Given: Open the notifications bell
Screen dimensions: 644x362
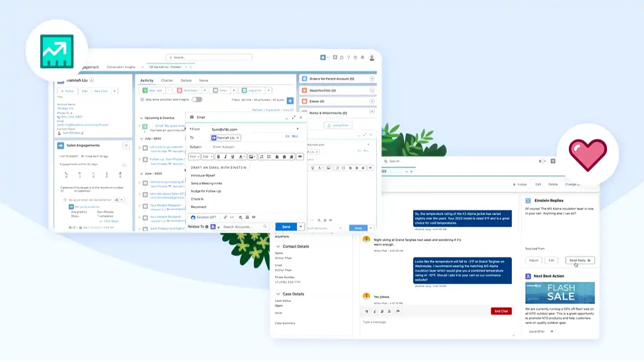Looking at the screenshot, I should [363, 57].
